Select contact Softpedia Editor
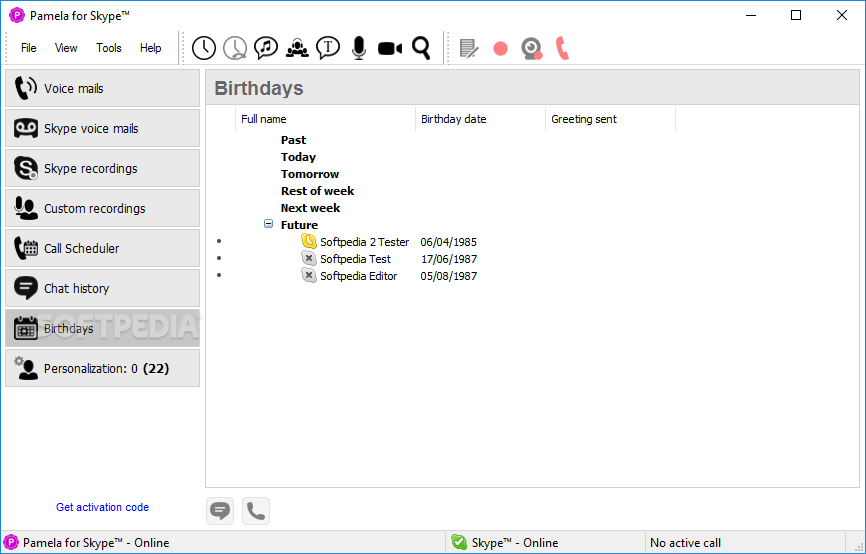 [x=358, y=276]
